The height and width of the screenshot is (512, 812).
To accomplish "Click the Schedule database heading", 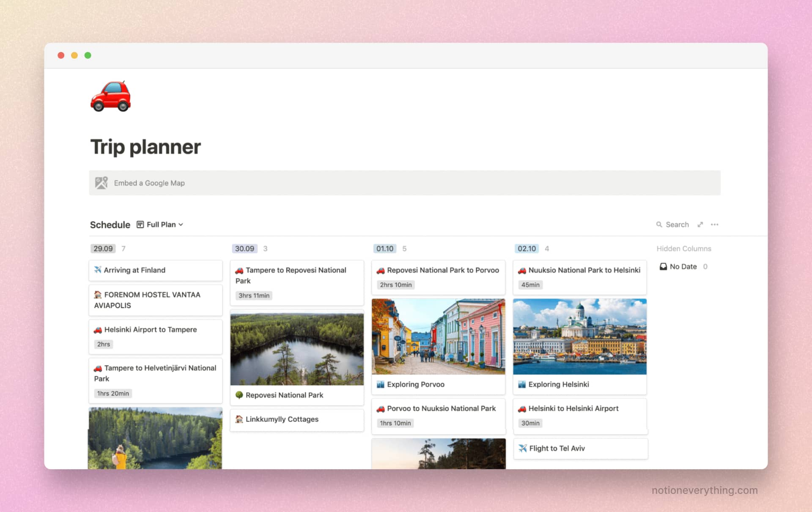I will coord(110,225).
